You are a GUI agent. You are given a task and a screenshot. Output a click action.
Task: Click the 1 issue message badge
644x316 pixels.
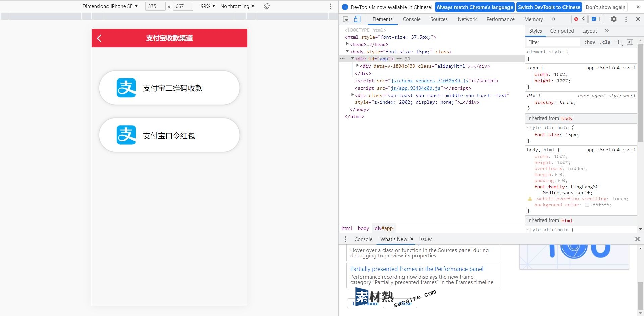coord(596,19)
